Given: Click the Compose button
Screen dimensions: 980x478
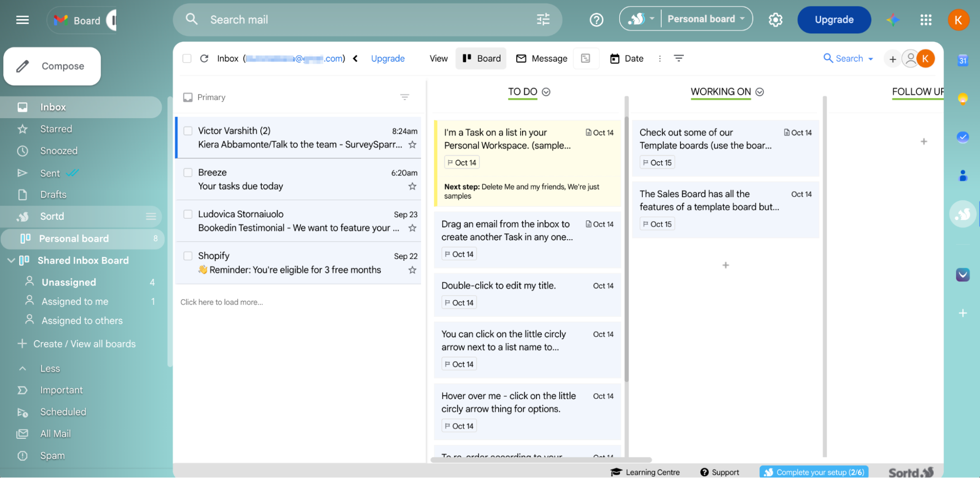Looking at the screenshot, I should point(52,66).
